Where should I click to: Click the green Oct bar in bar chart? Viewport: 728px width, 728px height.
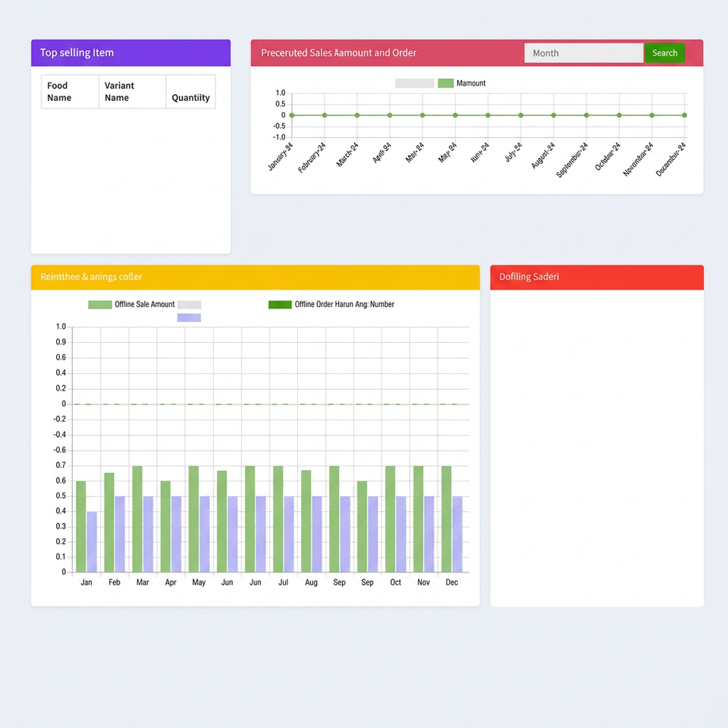390,519
